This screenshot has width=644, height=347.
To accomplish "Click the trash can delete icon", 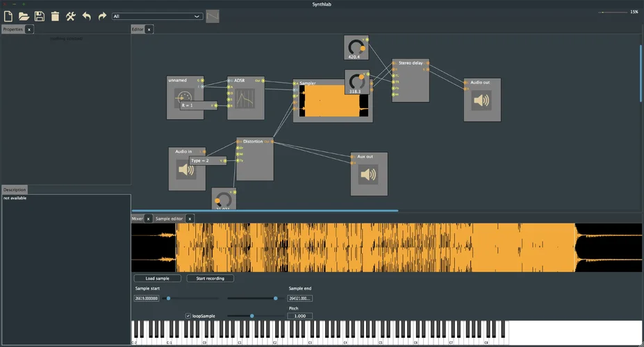I will pyautogui.click(x=55, y=17).
